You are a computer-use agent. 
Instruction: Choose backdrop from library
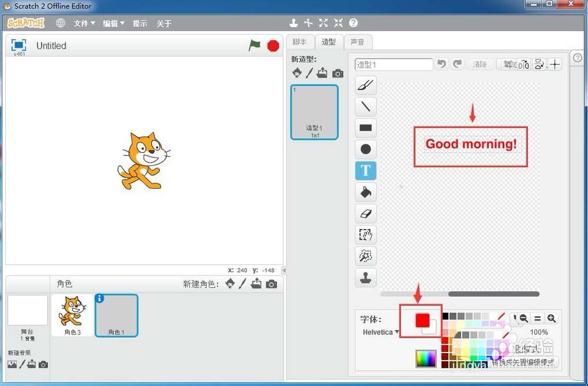[x=12, y=364]
